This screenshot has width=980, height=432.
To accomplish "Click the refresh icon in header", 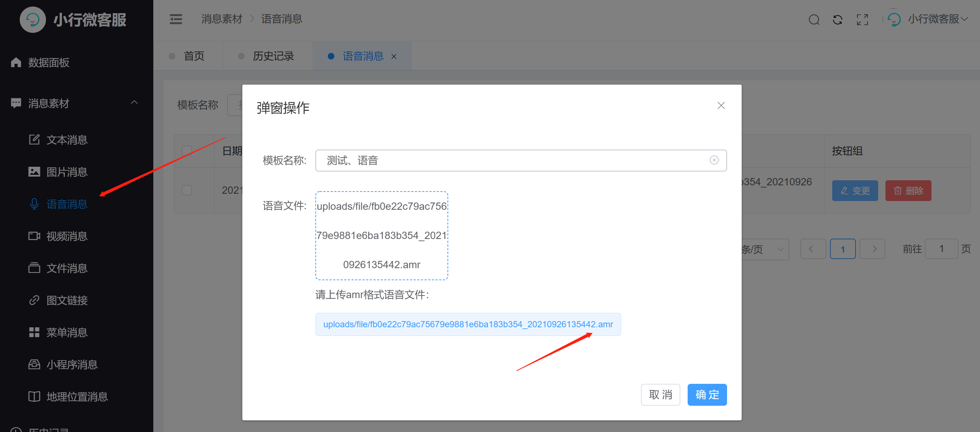I will 837,19.
